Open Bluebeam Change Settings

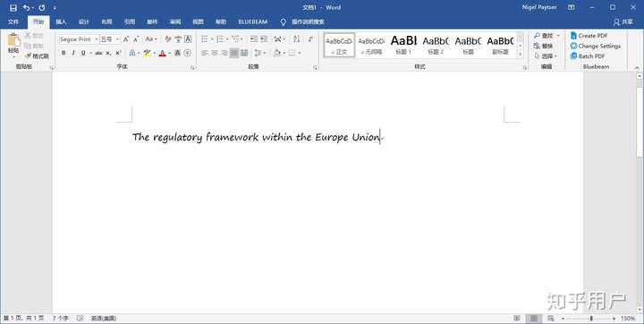click(596, 46)
